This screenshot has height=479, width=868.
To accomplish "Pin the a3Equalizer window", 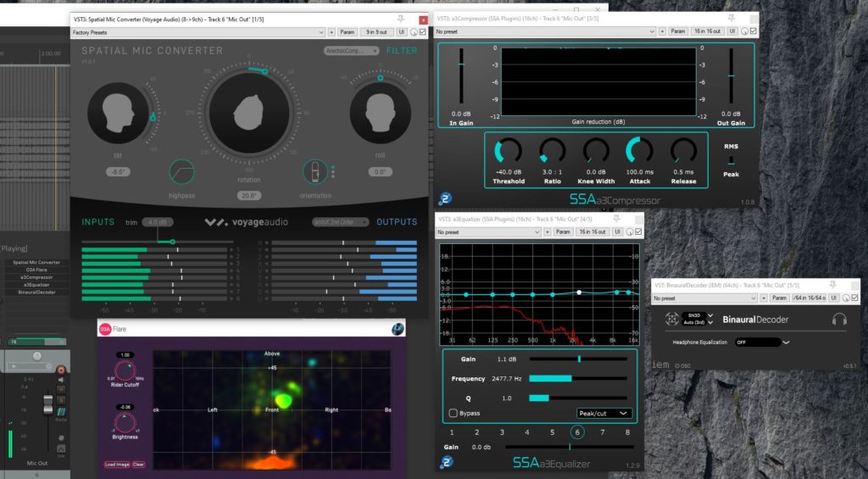I will click(617, 220).
